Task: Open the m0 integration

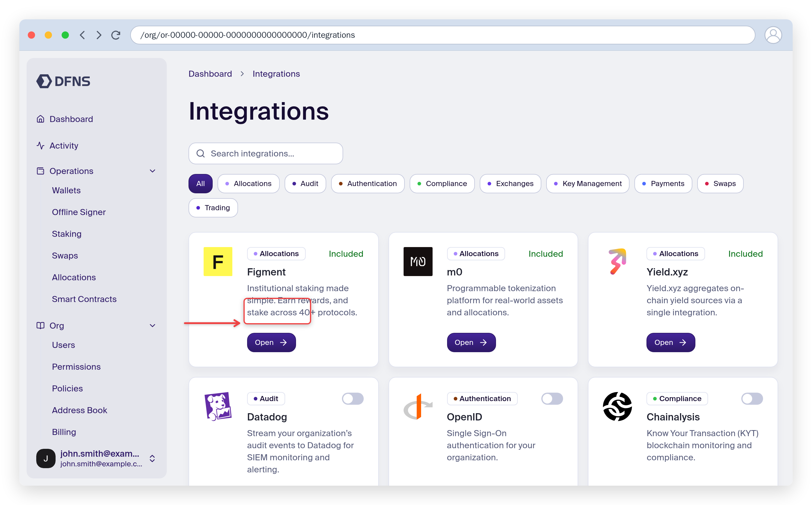Action: (471, 342)
